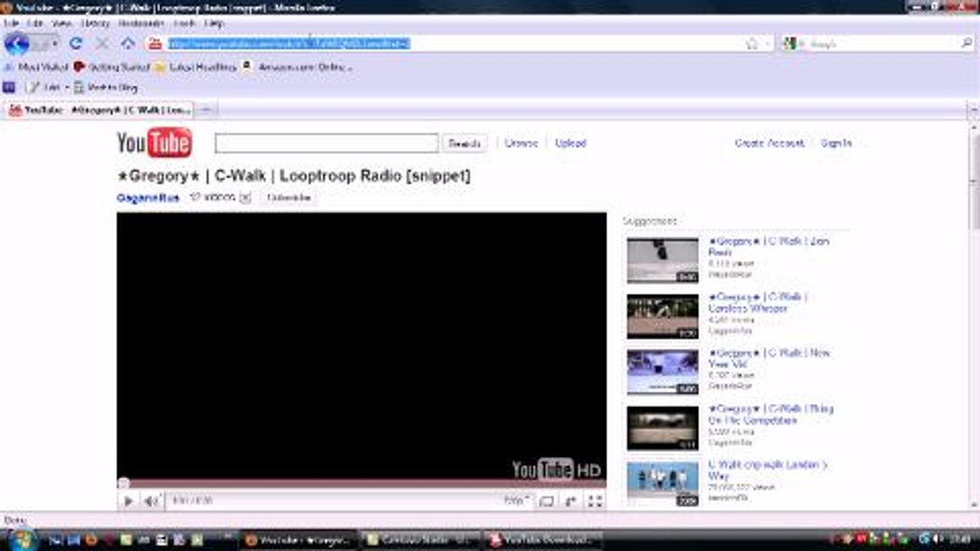Click the Firefox back arrow button
Image resolution: width=980 pixels, height=551 pixels.
(16, 44)
